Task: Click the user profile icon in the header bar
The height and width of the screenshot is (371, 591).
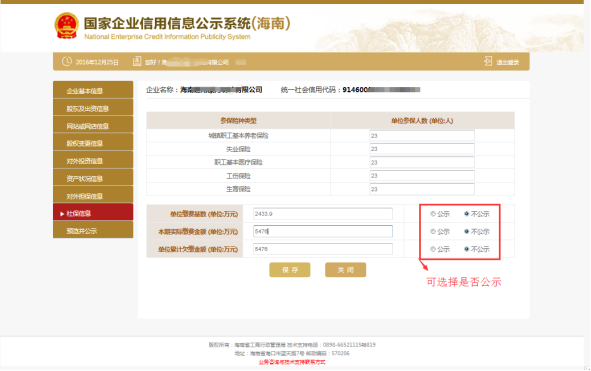Action: (x=137, y=61)
